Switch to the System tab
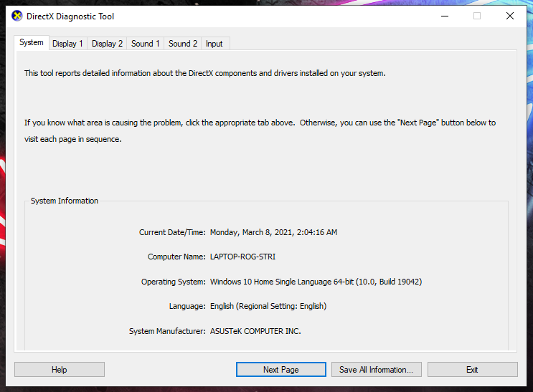This screenshot has height=392, width=533. click(32, 43)
